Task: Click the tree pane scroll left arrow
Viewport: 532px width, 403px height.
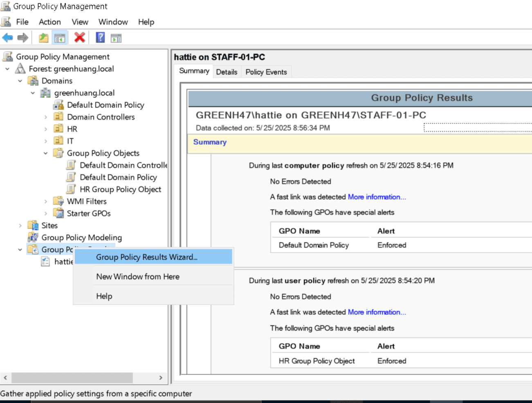Action: click(x=5, y=378)
